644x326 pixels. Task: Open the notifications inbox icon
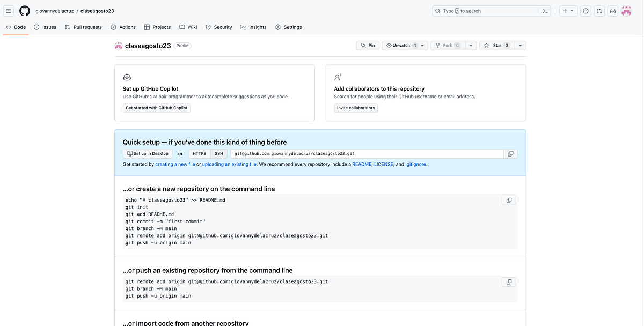(x=612, y=10)
